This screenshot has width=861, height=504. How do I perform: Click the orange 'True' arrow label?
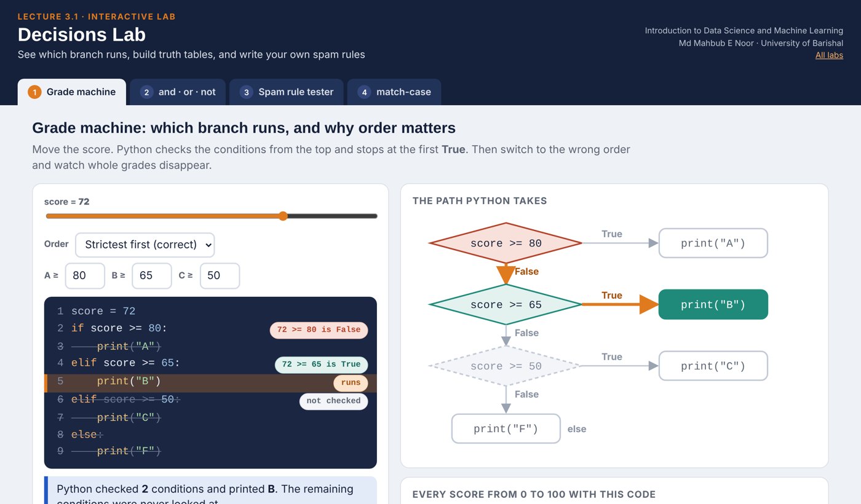(x=612, y=296)
